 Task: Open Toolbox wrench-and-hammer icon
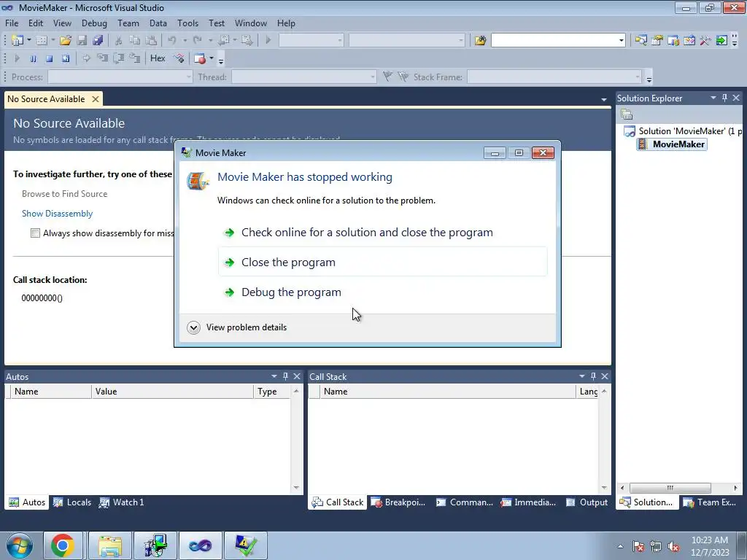point(705,41)
